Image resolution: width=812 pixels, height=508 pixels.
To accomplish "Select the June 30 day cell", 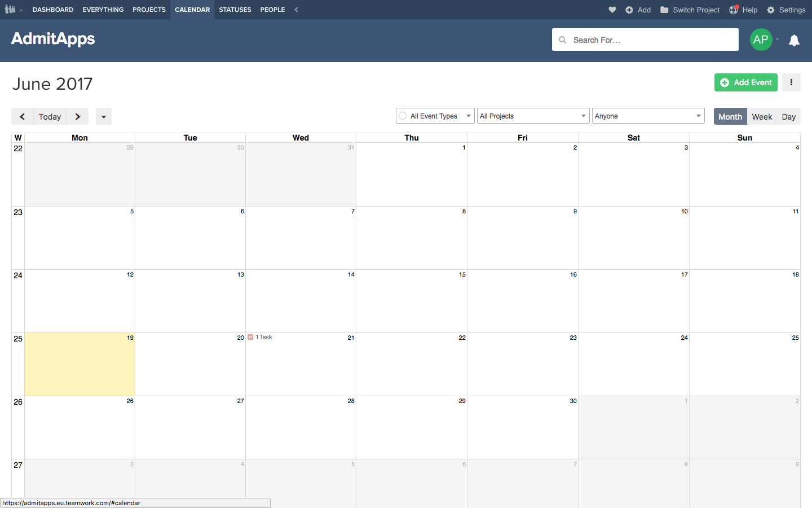I will tap(523, 427).
